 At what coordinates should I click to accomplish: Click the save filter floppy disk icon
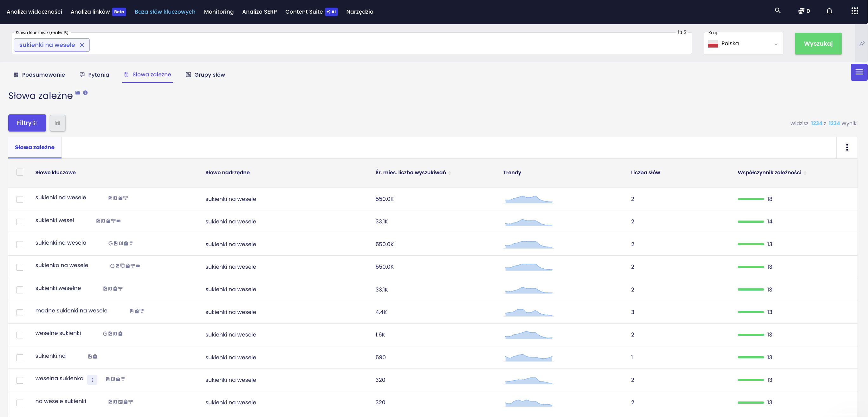[x=58, y=123]
